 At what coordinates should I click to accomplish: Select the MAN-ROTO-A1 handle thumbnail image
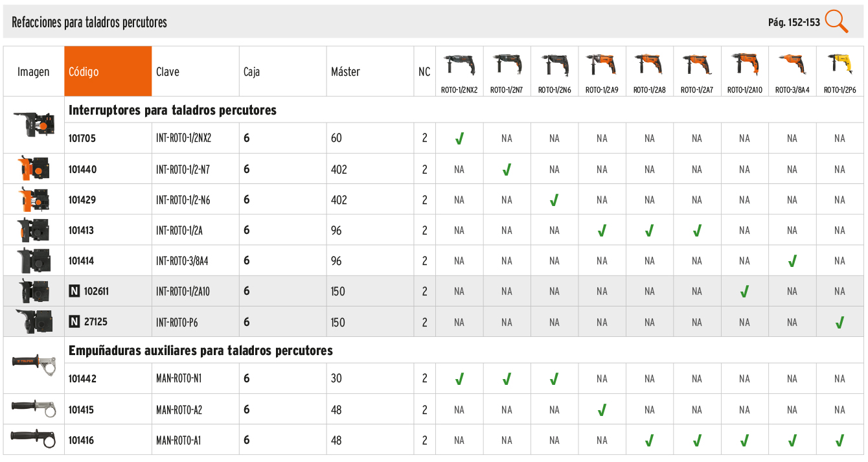pos(34,440)
